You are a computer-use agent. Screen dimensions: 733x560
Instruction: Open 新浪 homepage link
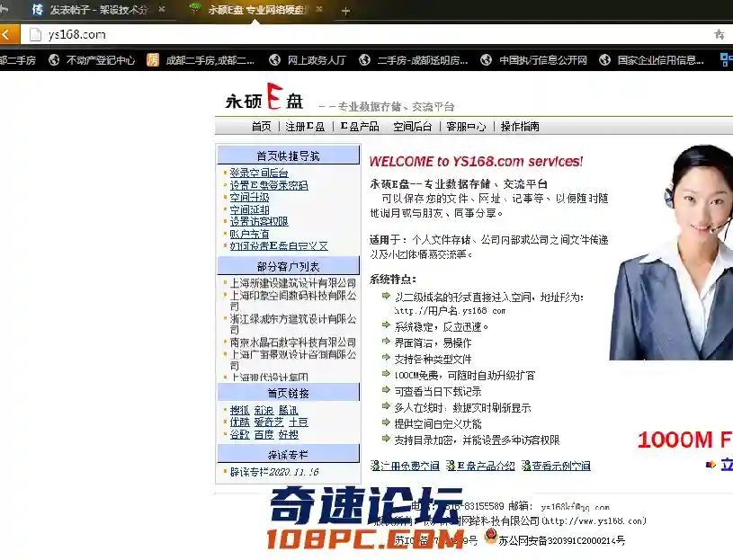coord(264,411)
